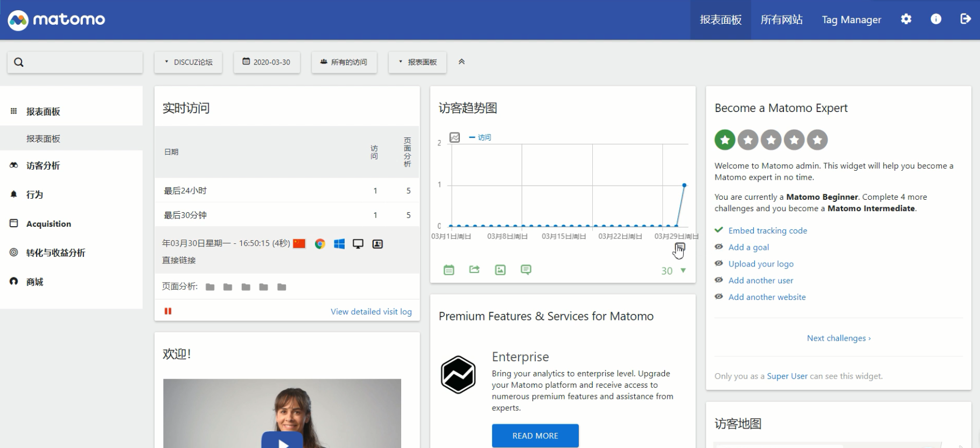Click third page-view folder icon
980x448 pixels.
tap(246, 287)
